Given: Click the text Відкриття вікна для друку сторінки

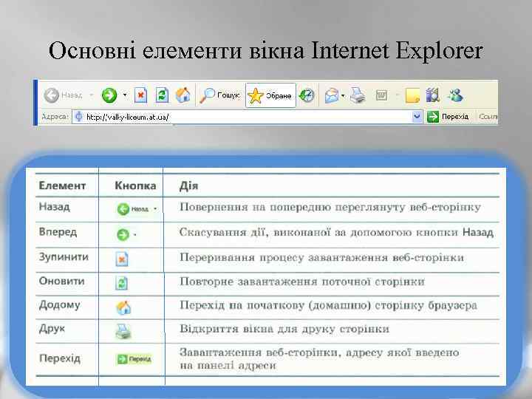Looking at the screenshot, I should click(284, 329).
